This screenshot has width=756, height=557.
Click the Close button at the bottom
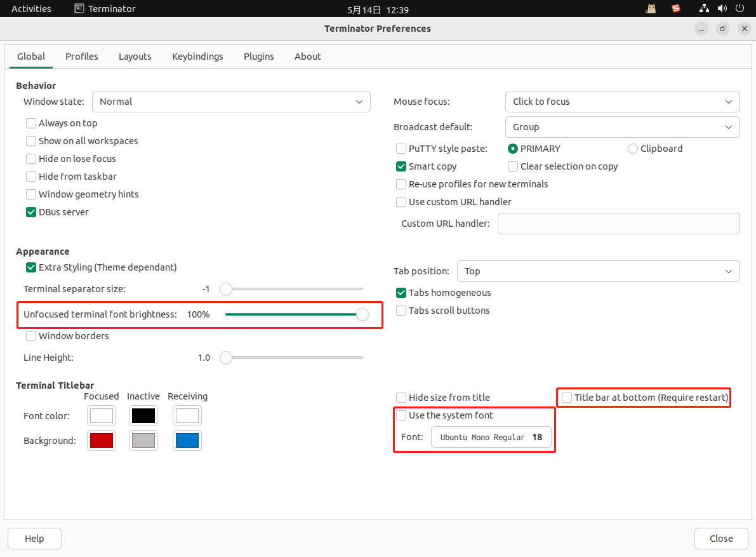click(721, 539)
